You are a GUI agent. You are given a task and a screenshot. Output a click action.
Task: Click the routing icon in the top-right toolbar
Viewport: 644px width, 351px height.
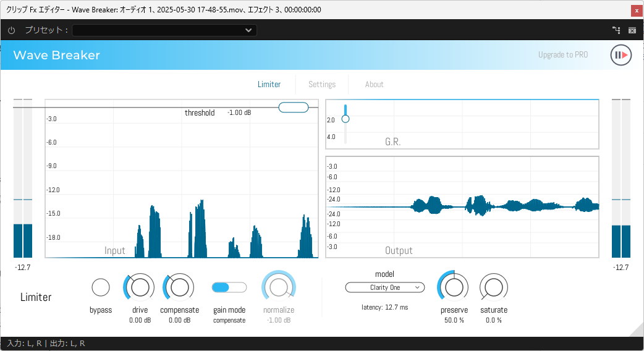(x=616, y=30)
